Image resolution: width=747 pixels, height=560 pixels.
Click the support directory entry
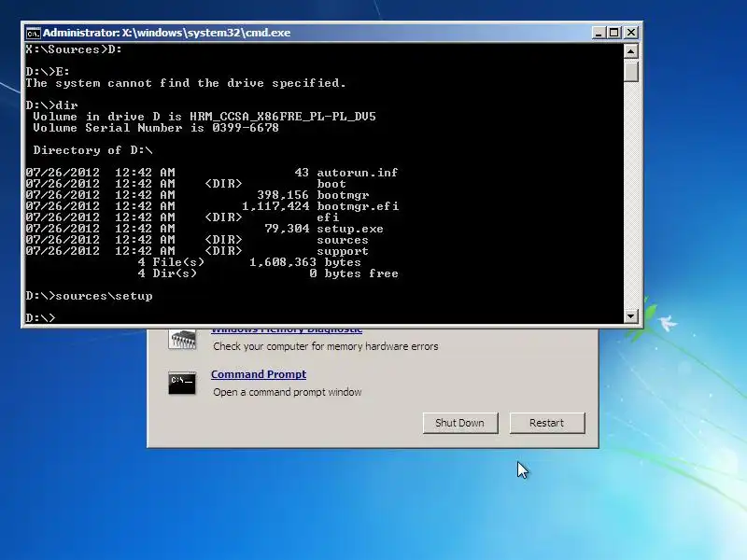[x=343, y=251]
